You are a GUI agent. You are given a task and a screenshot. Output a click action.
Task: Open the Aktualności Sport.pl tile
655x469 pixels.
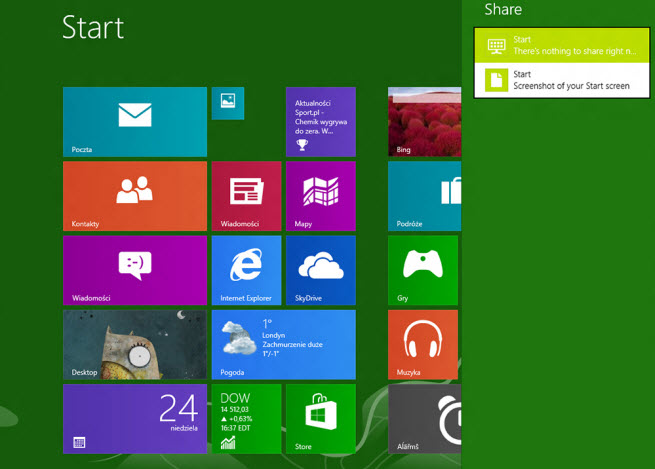click(321, 122)
